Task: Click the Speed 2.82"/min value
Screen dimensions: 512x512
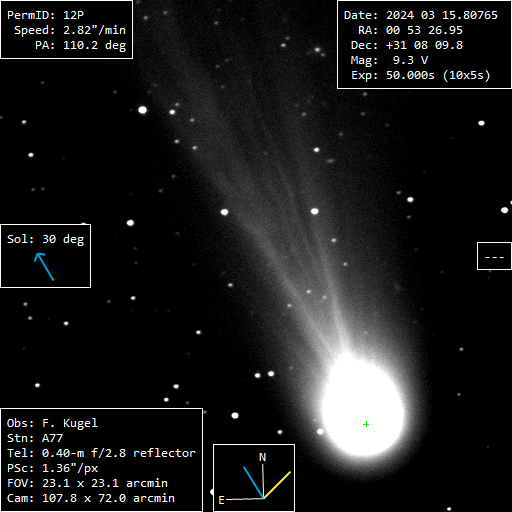Action: tap(94, 30)
